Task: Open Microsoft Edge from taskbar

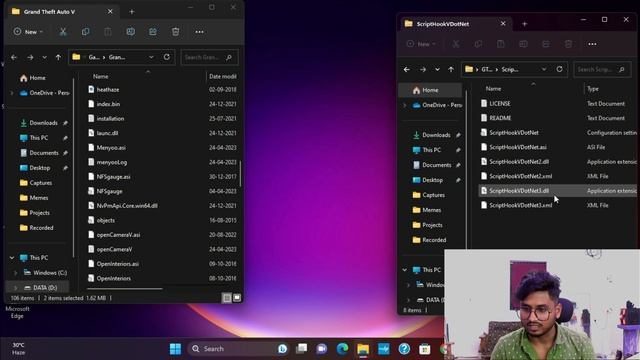Action: tap(342, 349)
